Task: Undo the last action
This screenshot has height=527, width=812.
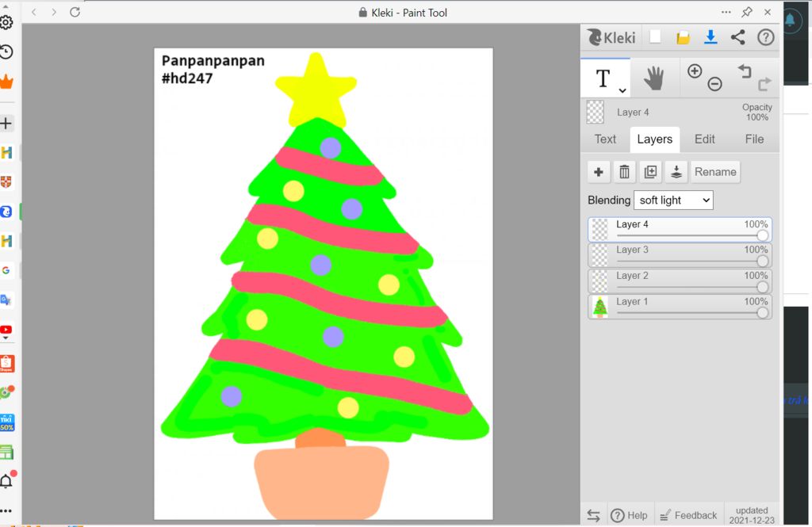Action: click(x=744, y=71)
